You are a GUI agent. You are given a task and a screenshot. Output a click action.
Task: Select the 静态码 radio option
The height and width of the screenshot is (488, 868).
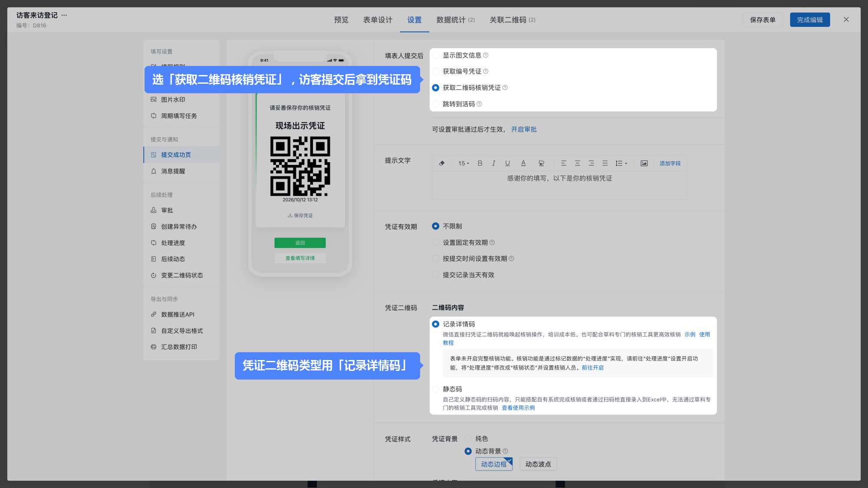click(436, 390)
